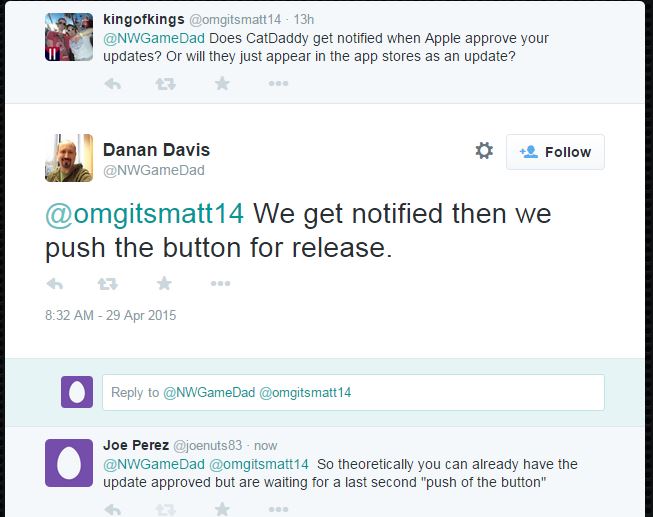Reply to Danan Davis' main tweet
Screen dimensions: 653x517
[55, 284]
